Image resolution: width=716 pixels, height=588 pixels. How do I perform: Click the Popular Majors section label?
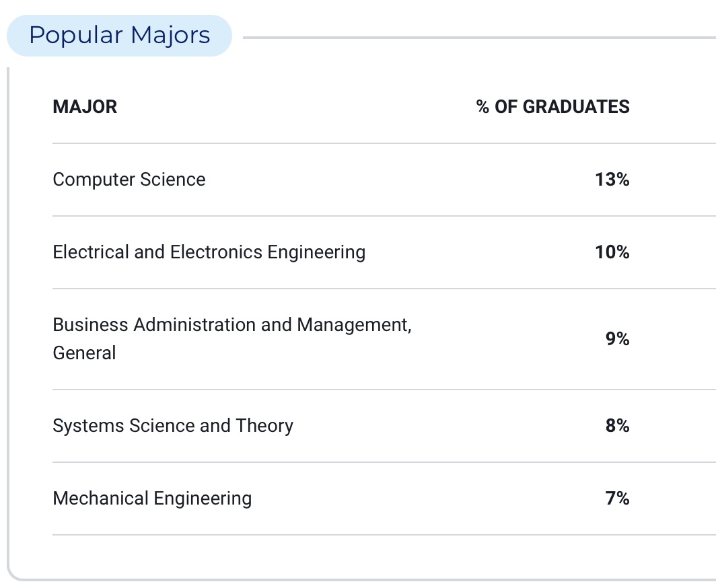click(x=119, y=36)
